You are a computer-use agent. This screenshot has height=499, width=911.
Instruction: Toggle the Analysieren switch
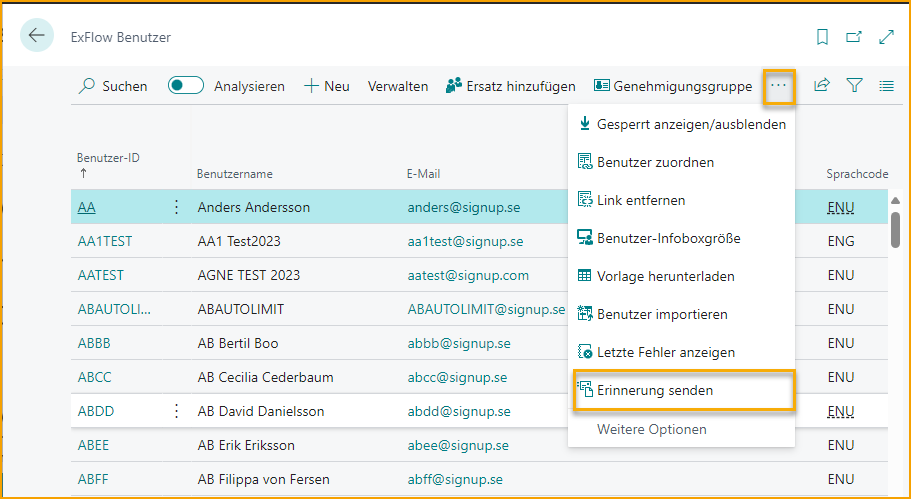pos(186,86)
